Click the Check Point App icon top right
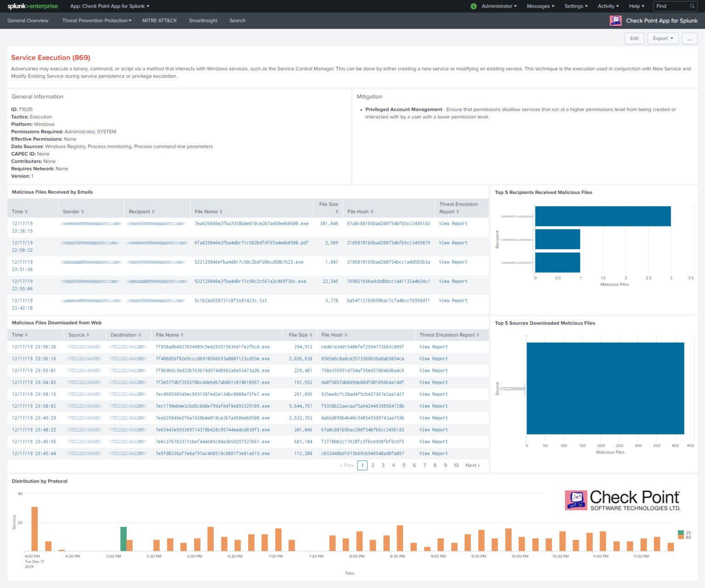 coord(615,20)
